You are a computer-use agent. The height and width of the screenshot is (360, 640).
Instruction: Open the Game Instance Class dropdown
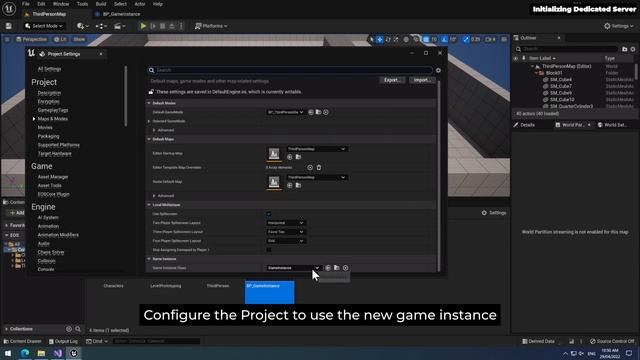coord(293,268)
